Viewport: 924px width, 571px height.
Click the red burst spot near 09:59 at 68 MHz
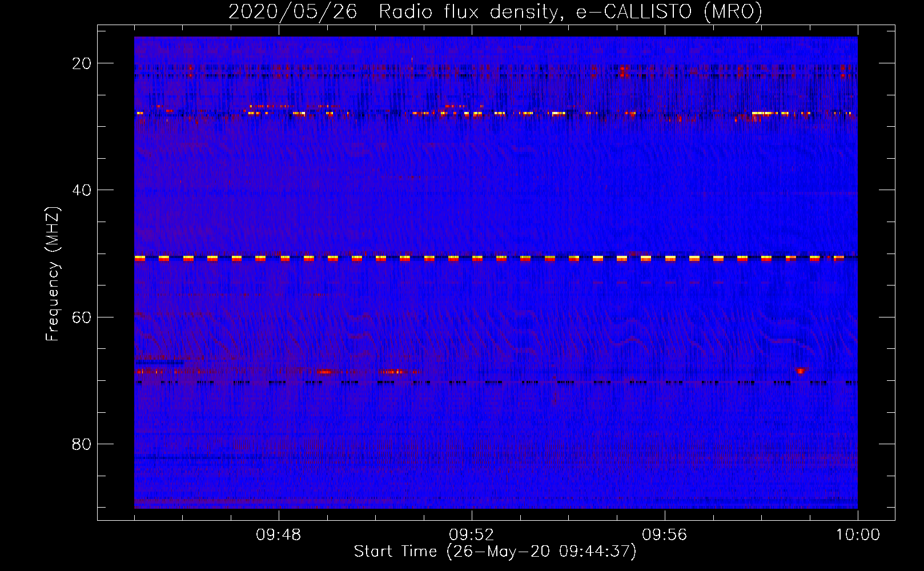tap(801, 371)
